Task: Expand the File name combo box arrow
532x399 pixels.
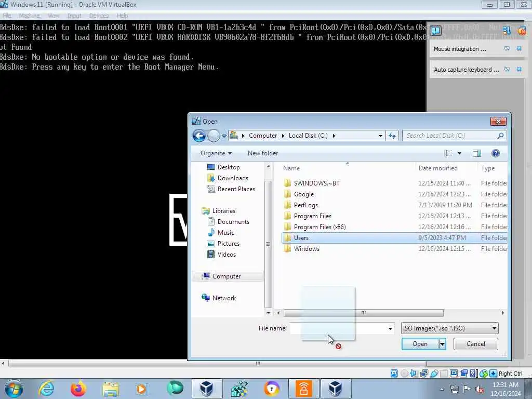Action: point(390,328)
